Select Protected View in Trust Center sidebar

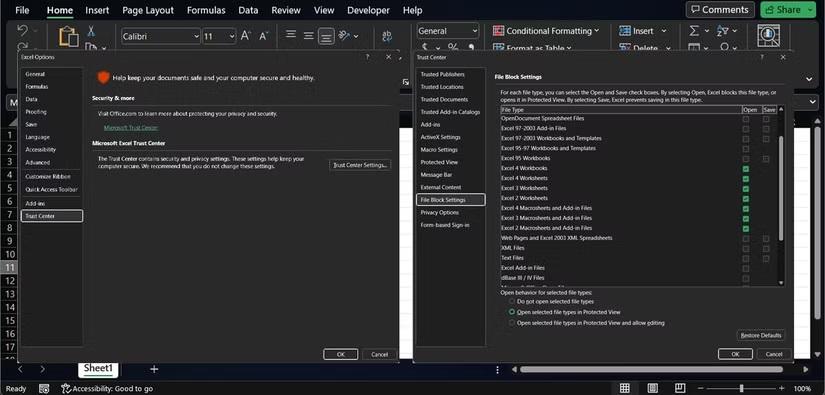(x=439, y=162)
